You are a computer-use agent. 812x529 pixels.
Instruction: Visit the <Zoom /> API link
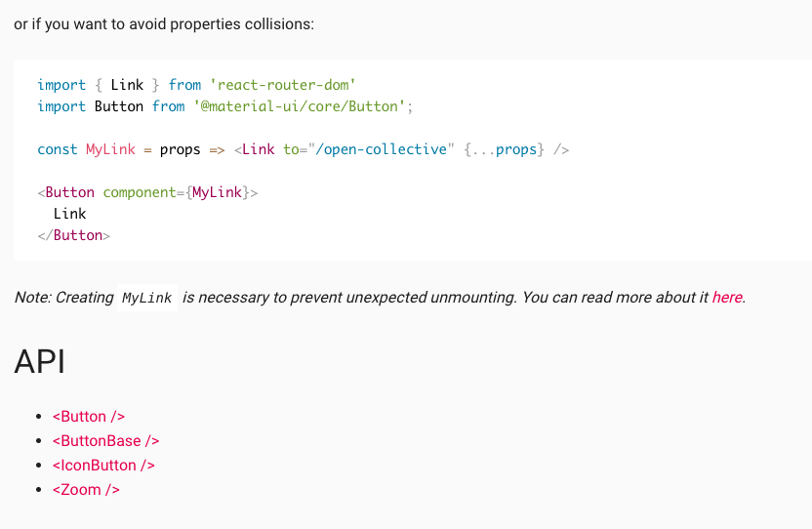pyautogui.click(x=86, y=490)
